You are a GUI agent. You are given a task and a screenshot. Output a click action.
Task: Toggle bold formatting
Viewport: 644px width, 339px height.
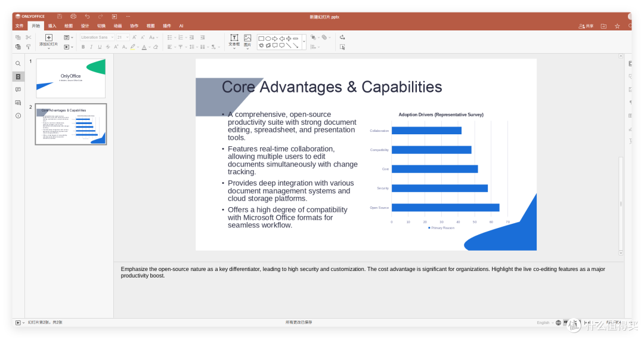tap(83, 47)
